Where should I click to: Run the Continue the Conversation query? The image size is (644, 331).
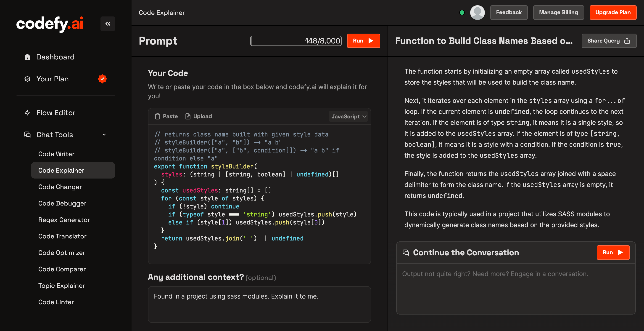point(613,252)
